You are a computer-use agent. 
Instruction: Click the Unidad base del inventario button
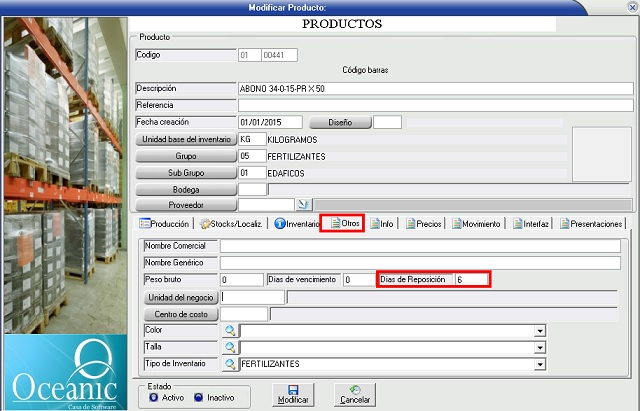[x=184, y=139]
